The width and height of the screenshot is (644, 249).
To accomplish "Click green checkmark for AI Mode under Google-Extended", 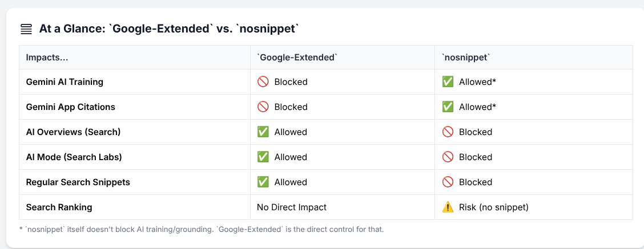I will [263, 157].
